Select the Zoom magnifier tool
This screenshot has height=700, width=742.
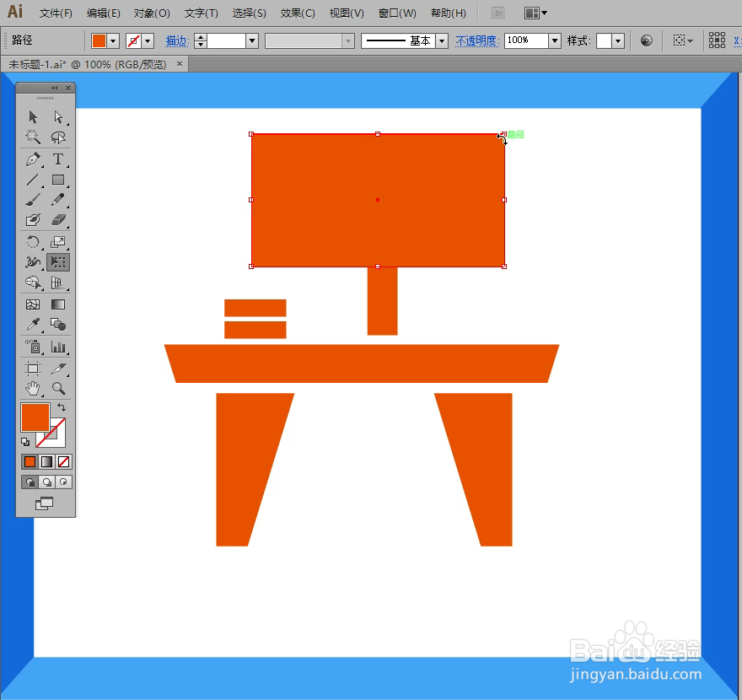[58, 389]
